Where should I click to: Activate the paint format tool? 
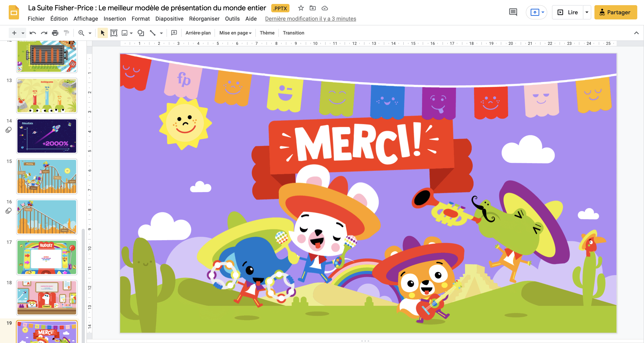66,33
